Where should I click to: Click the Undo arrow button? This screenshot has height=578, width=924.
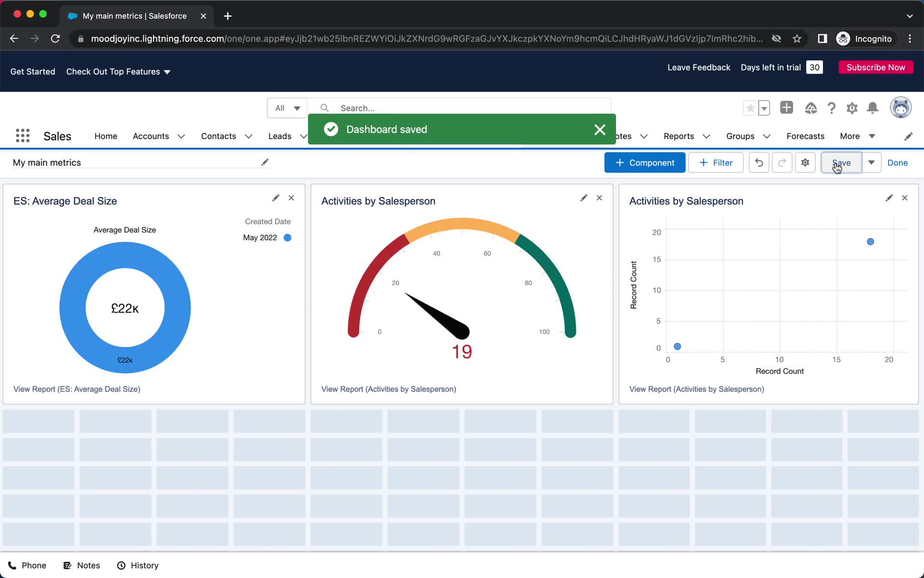click(759, 163)
